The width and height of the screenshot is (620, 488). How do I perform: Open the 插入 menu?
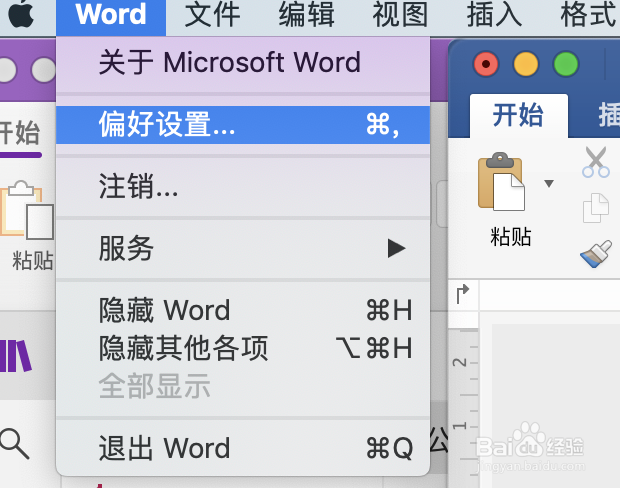point(494,15)
